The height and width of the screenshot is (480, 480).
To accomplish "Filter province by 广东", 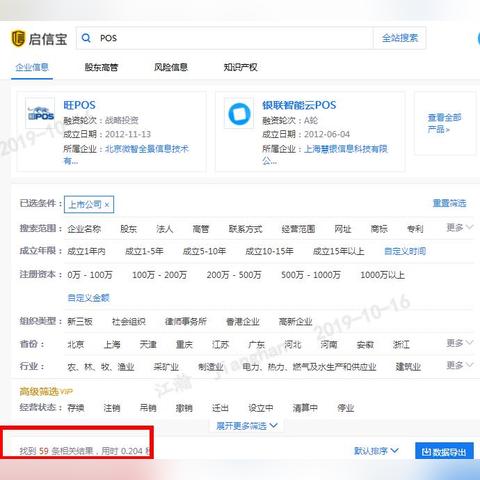I will (x=256, y=344).
